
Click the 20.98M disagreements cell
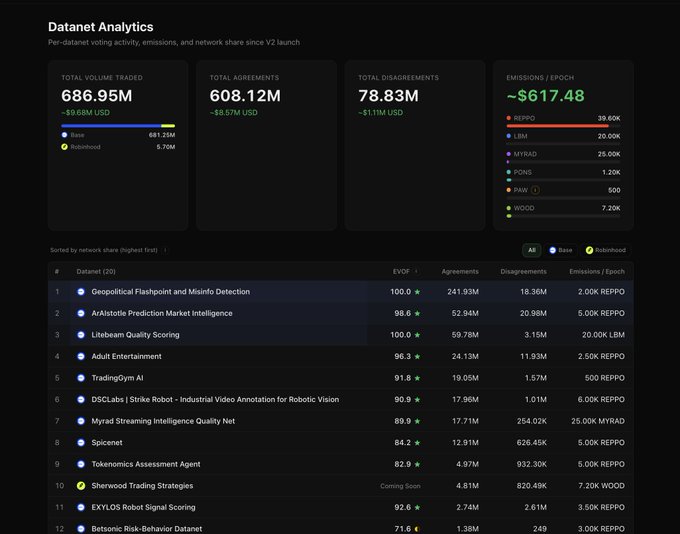pos(533,313)
